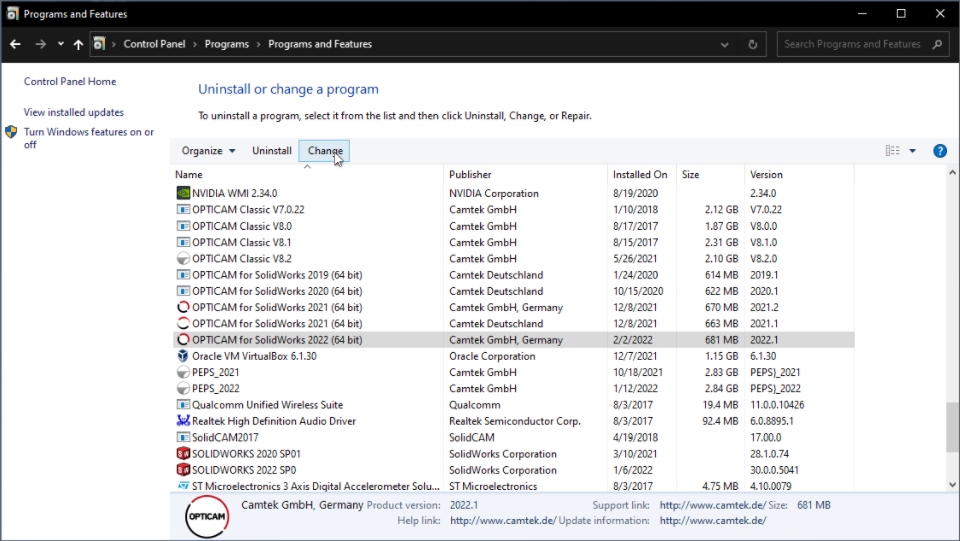Click the change view layout icon
Viewport: 960px width, 541px height.
coord(893,151)
